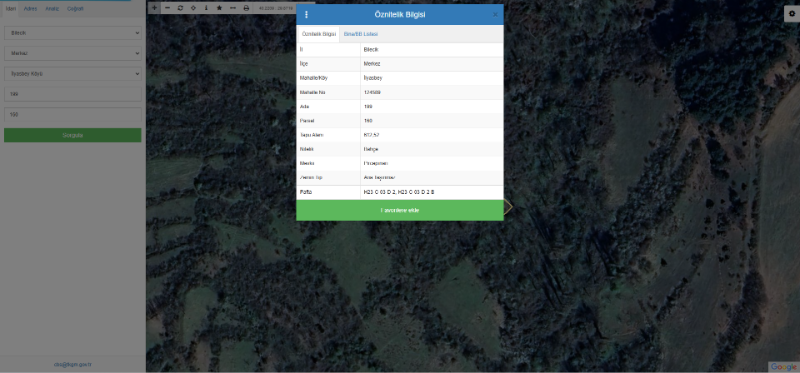
Task: Open the three-dot menu in Öznitelik Bilgisi
Action: click(x=306, y=15)
